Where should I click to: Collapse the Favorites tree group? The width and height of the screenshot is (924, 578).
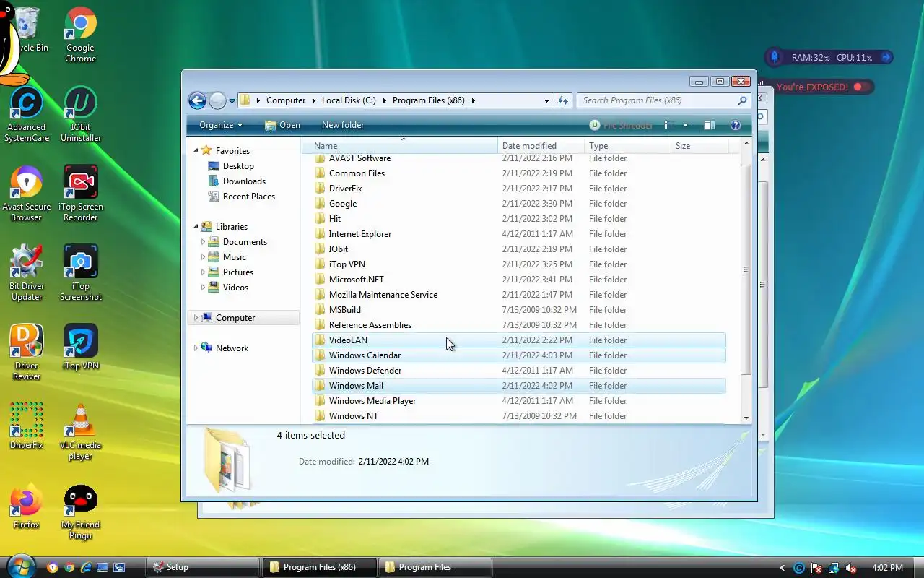coord(195,151)
